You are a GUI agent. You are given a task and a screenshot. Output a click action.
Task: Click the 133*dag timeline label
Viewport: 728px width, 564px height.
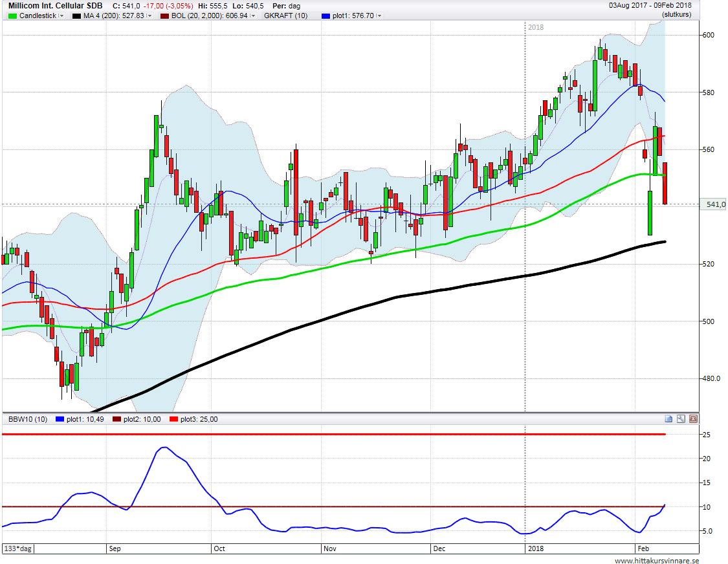point(18,548)
